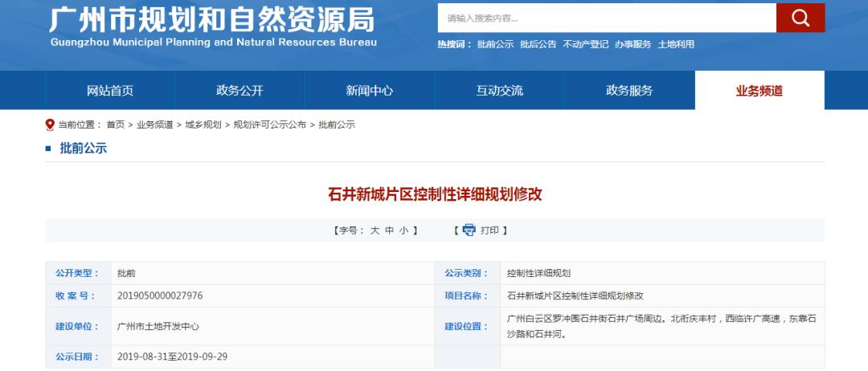Click the red location pin icon

coord(50,125)
